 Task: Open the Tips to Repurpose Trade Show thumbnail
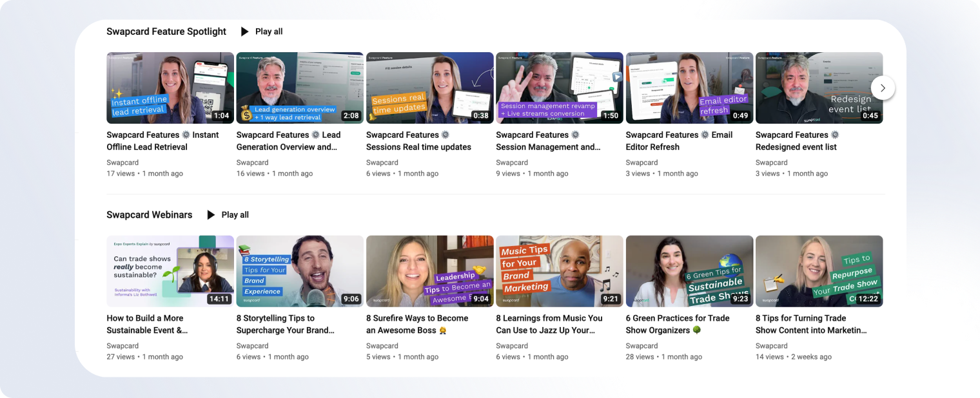pyautogui.click(x=819, y=271)
